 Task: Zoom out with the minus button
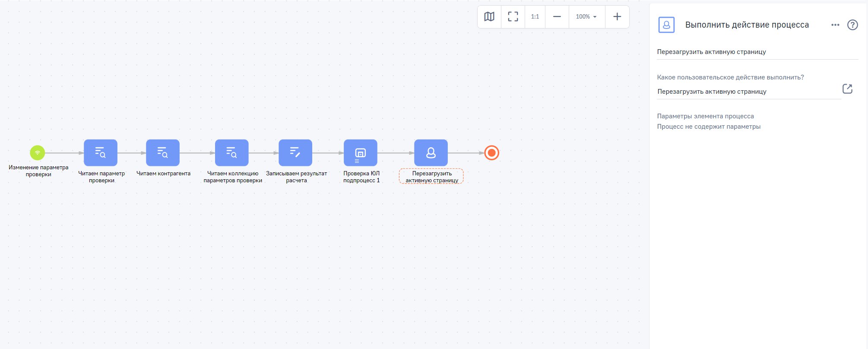(557, 16)
